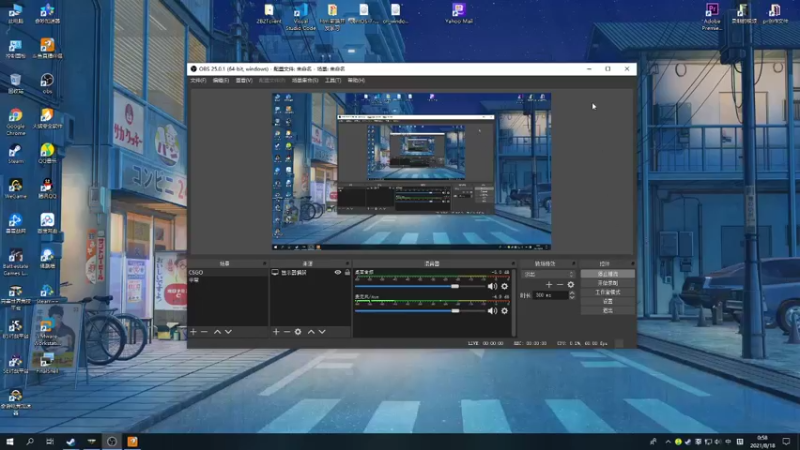The height and width of the screenshot is (450, 800).
Task: Click the Studio Mode button
Action: pyautogui.click(x=608, y=292)
